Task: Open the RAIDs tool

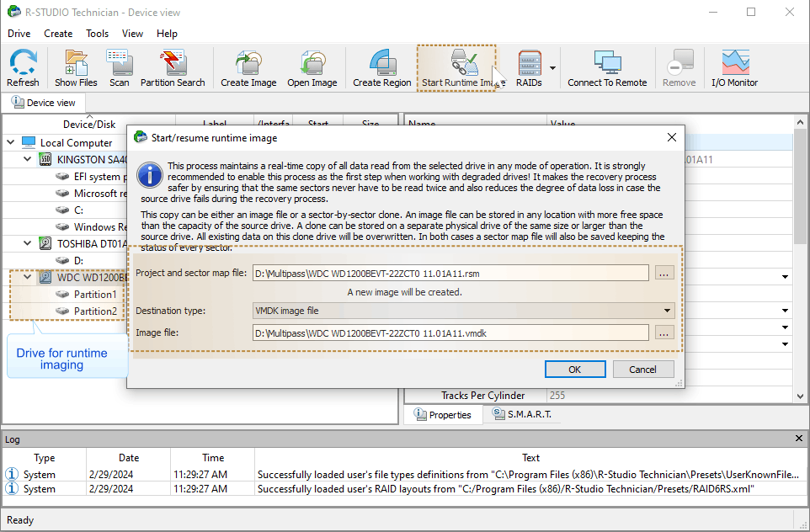Action: point(529,67)
